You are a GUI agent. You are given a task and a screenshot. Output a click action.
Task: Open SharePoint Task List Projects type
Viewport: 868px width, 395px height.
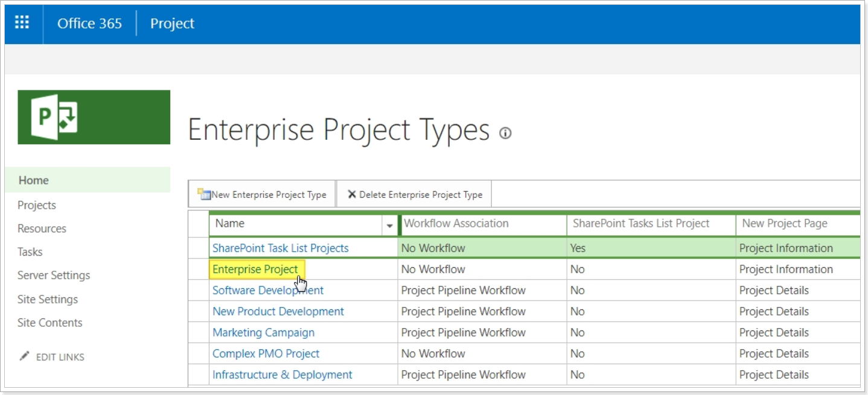[x=281, y=248]
